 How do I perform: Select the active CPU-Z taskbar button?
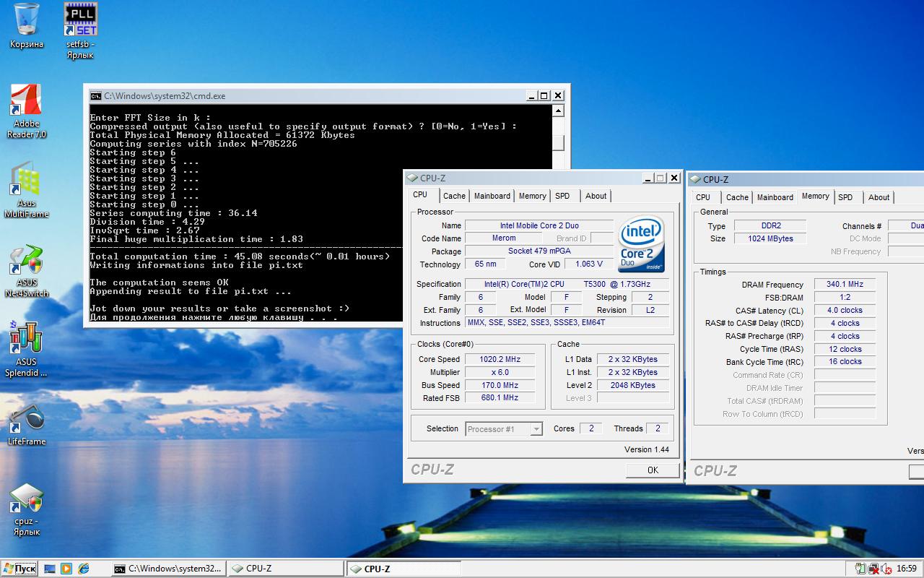tap(404, 569)
